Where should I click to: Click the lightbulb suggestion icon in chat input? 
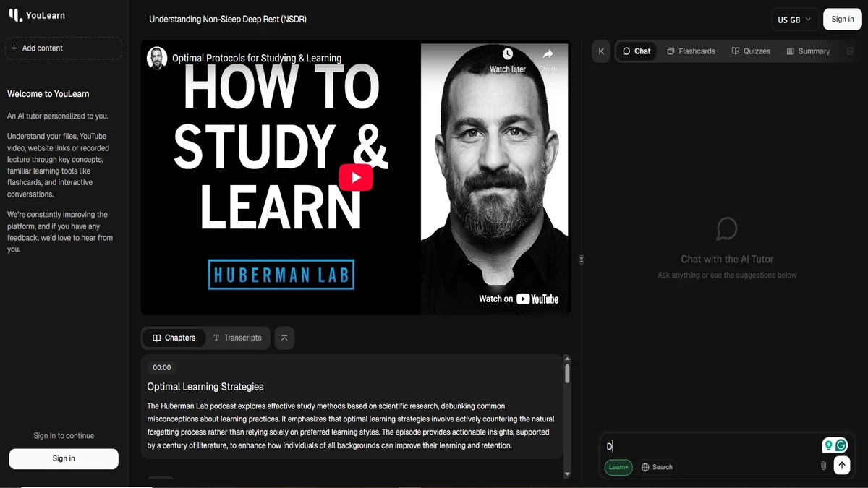(828, 445)
